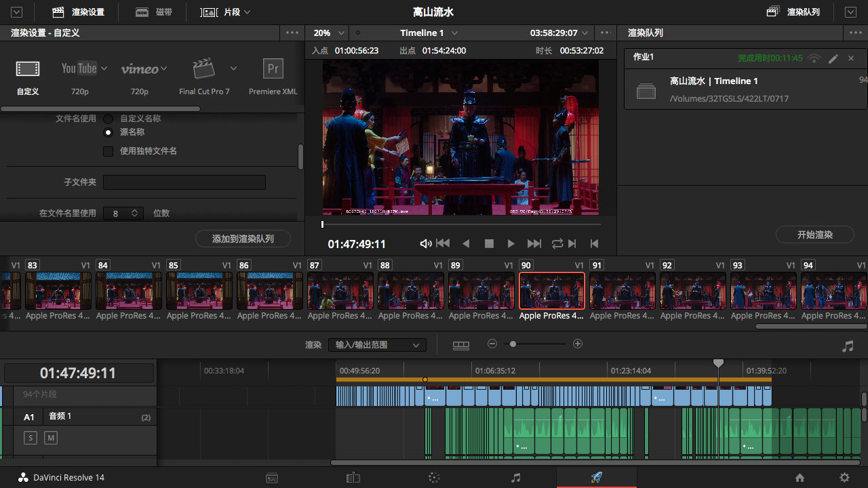The image size is (868, 488).
Task: Switch to the Fairlight music note page
Action: (x=515, y=478)
